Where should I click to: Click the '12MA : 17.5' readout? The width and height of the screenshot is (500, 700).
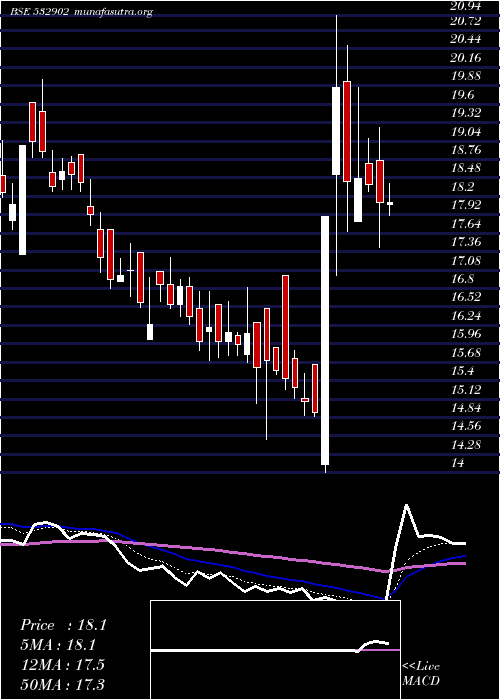[62, 665]
